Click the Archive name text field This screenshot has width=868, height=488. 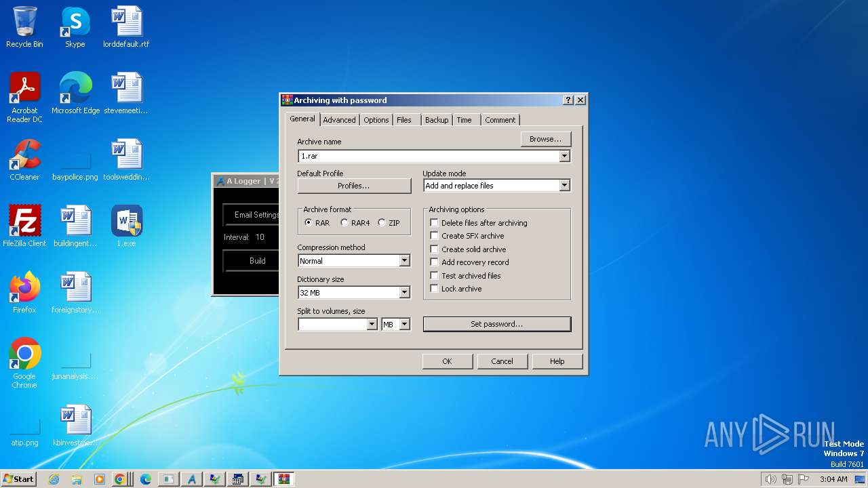click(429, 157)
